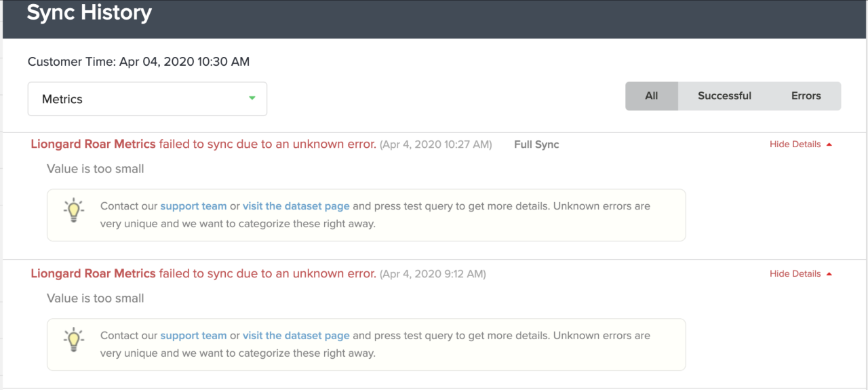
Task: Click the (Apr 4, 2020 9:12 AM) timestamp
Action: point(433,274)
